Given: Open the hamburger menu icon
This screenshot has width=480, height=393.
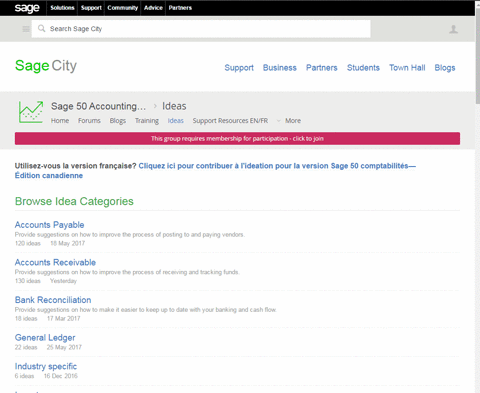Looking at the screenshot, I should (26, 29).
